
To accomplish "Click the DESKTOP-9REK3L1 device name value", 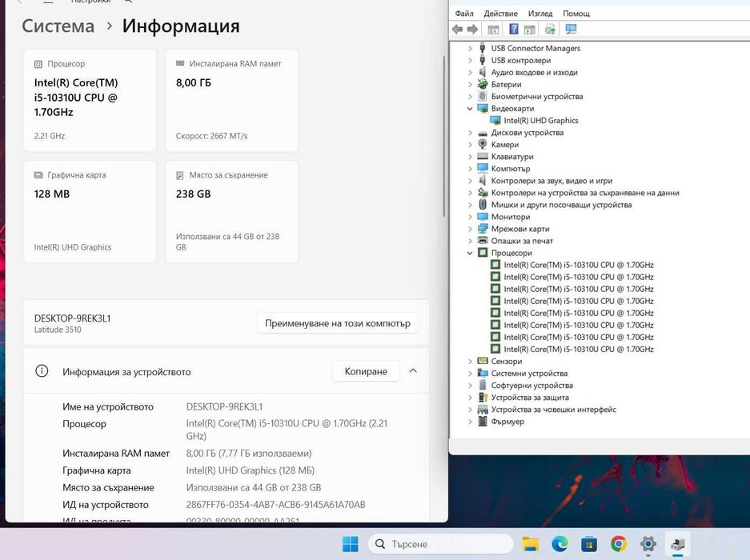I will click(224, 407).
